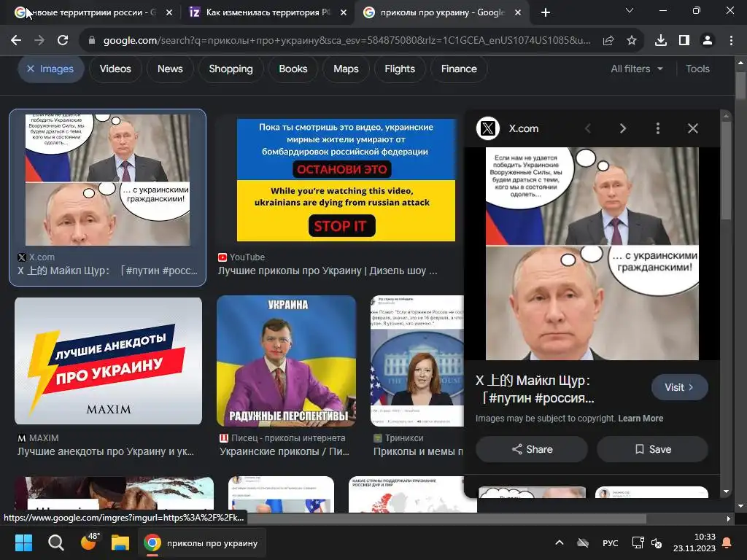The image size is (747, 560).
Task: Show previous image in preview panel
Action: click(588, 128)
